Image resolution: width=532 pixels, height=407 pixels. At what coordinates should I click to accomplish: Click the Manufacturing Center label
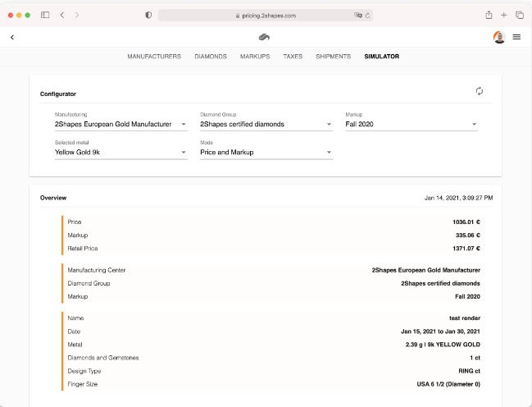click(97, 270)
